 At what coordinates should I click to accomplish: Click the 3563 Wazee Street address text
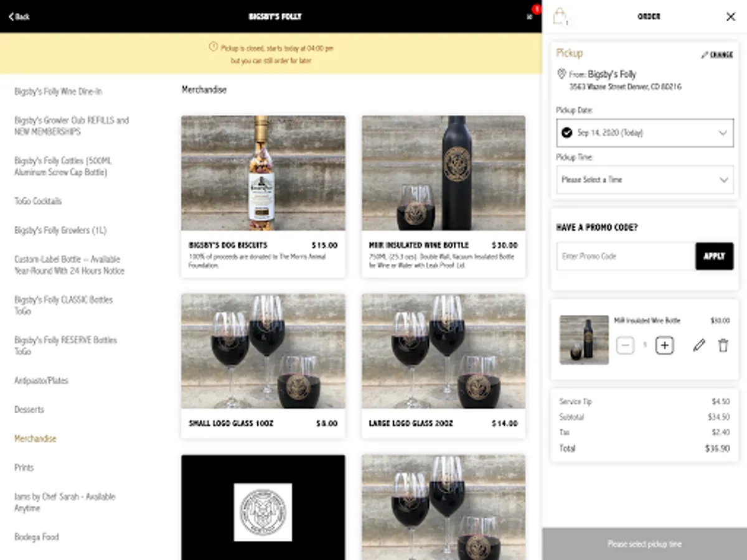(625, 87)
